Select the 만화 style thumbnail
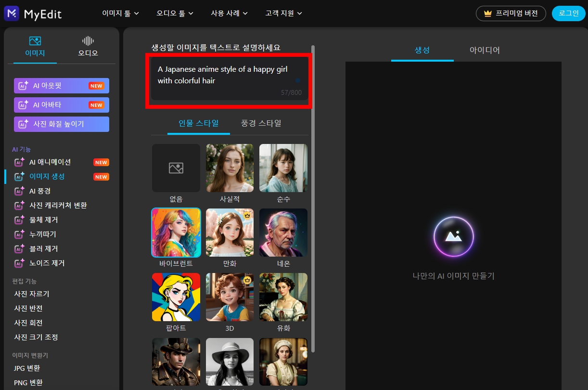This screenshot has width=588, height=390. click(x=230, y=233)
